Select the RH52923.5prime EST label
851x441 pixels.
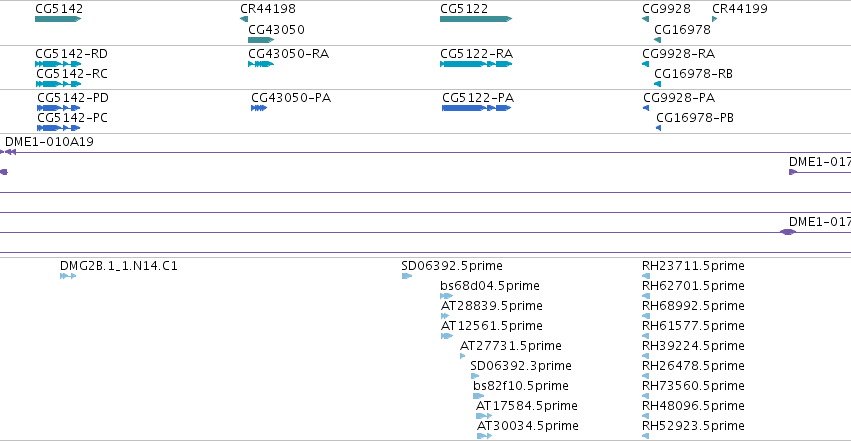point(693,426)
